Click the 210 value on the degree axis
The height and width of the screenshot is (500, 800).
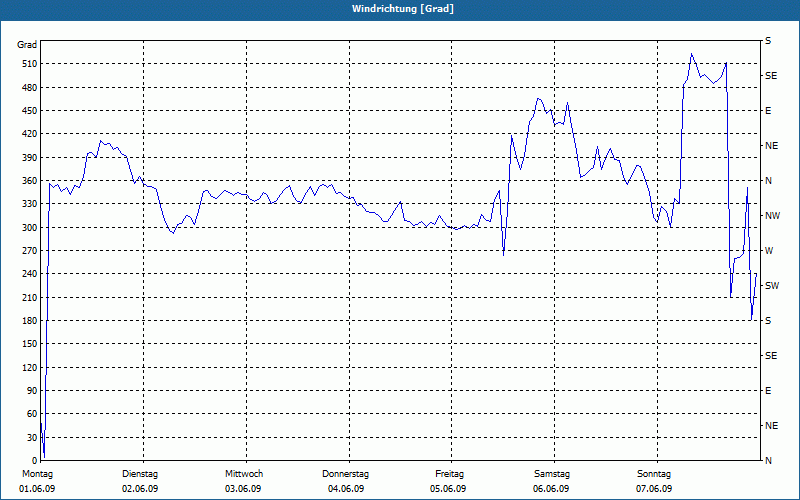click(29, 297)
